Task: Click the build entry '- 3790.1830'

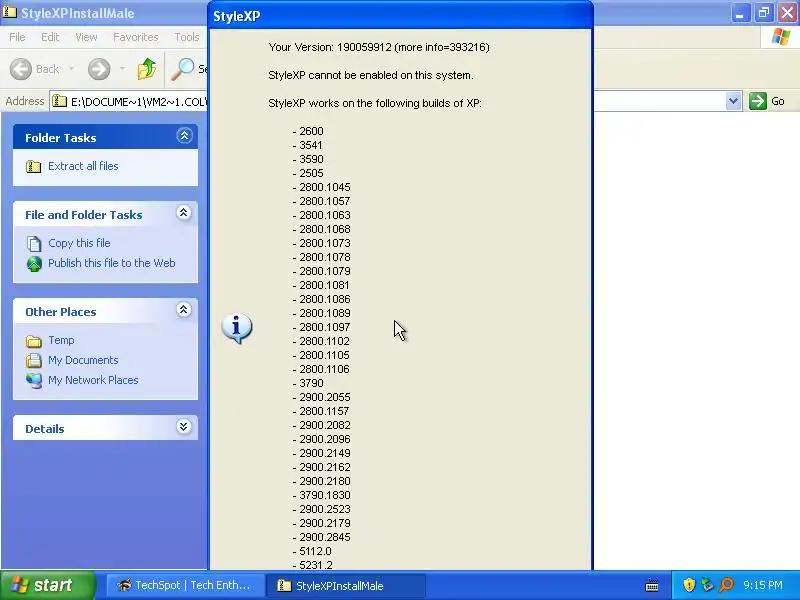Action: [x=321, y=495]
